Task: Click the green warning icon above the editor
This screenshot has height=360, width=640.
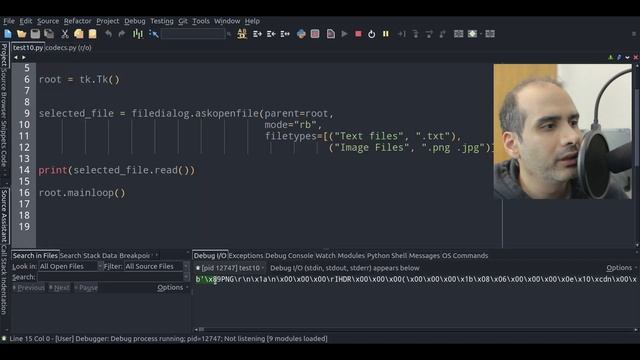Action: pyautogui.click(x=611, y=58)
